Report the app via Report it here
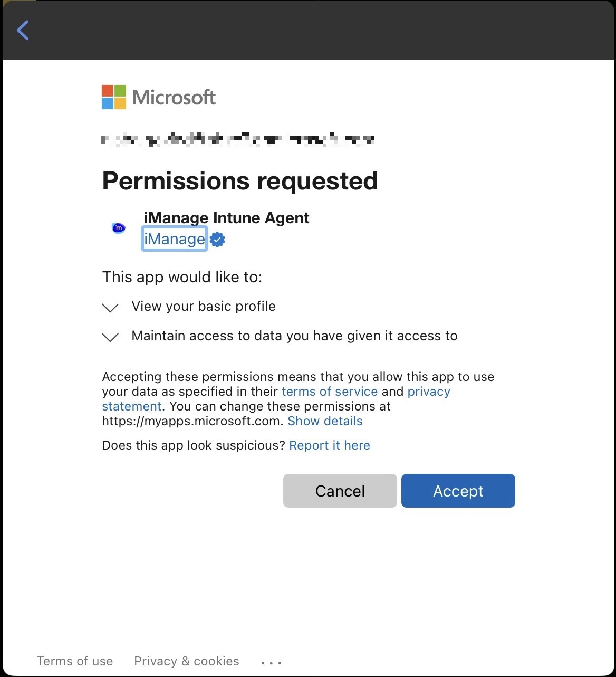Screen dimensions: 616x677 330,445
